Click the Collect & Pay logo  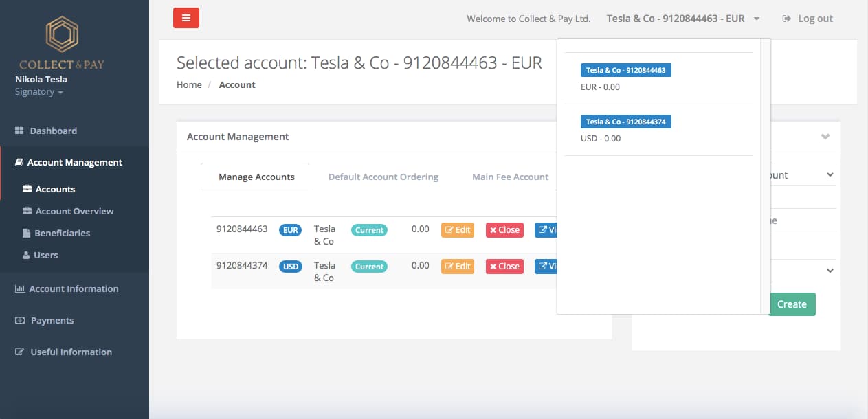pos(62,44)
